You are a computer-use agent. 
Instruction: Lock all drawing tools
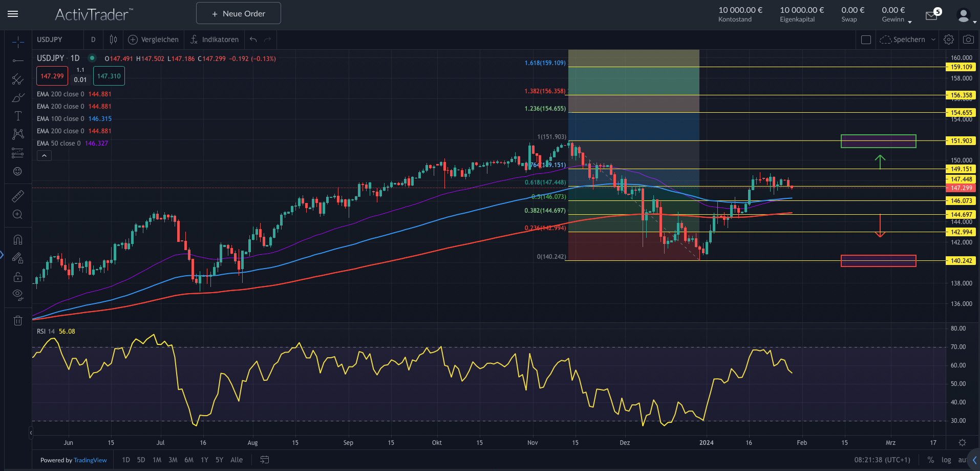point(18,277)
